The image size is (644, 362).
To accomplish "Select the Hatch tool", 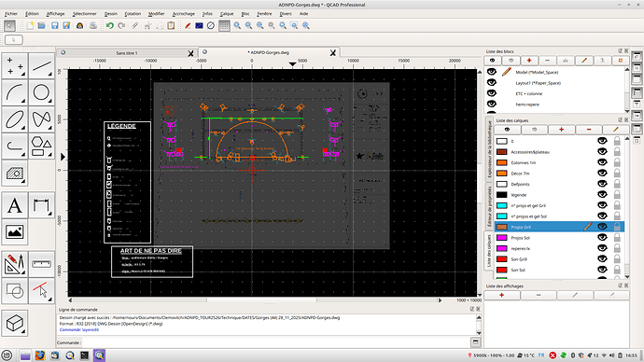I will 14,173.
